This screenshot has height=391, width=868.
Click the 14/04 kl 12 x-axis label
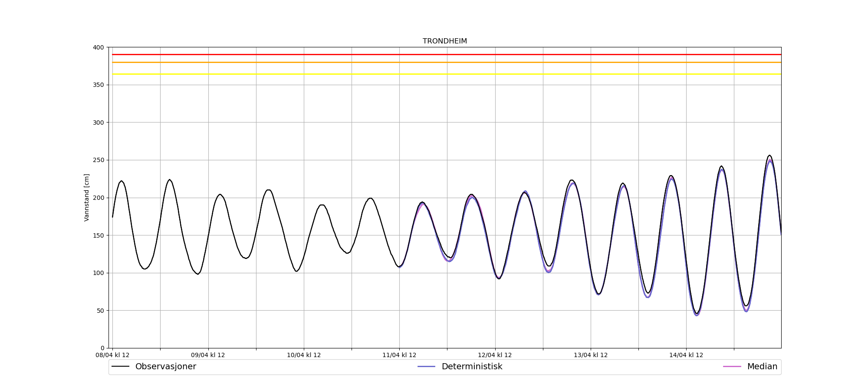pyautogui.click(x=686, y=355)
